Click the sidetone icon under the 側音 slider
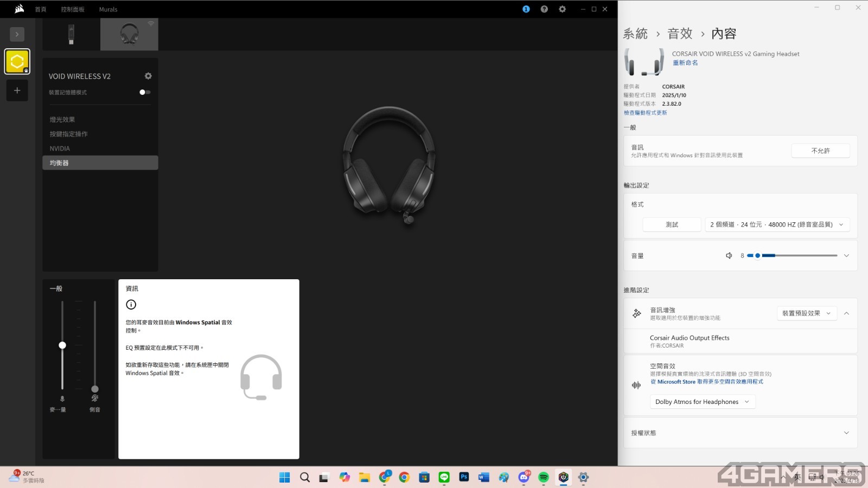The height and width of the screenshot is (488, 868). click(95, 399)
